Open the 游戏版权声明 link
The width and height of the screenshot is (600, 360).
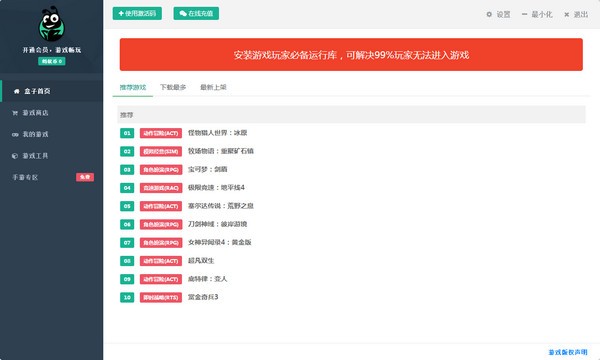coord(568,352)
